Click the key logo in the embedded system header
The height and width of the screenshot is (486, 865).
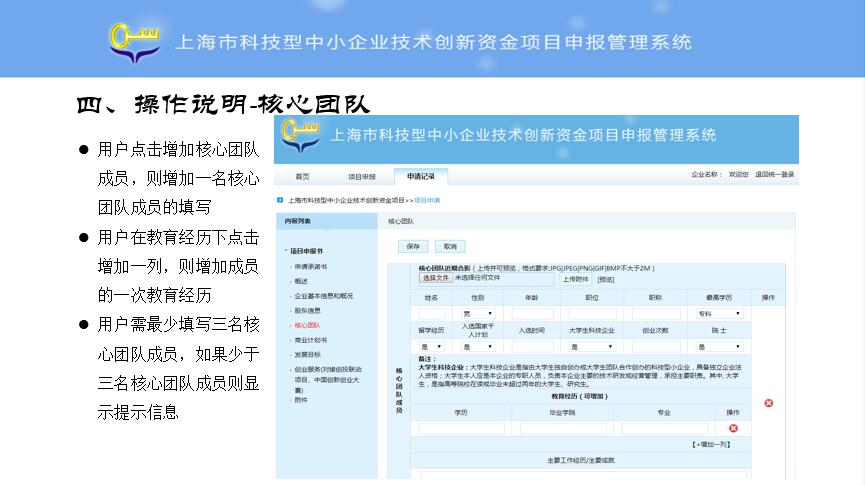[x=300, y=136]
